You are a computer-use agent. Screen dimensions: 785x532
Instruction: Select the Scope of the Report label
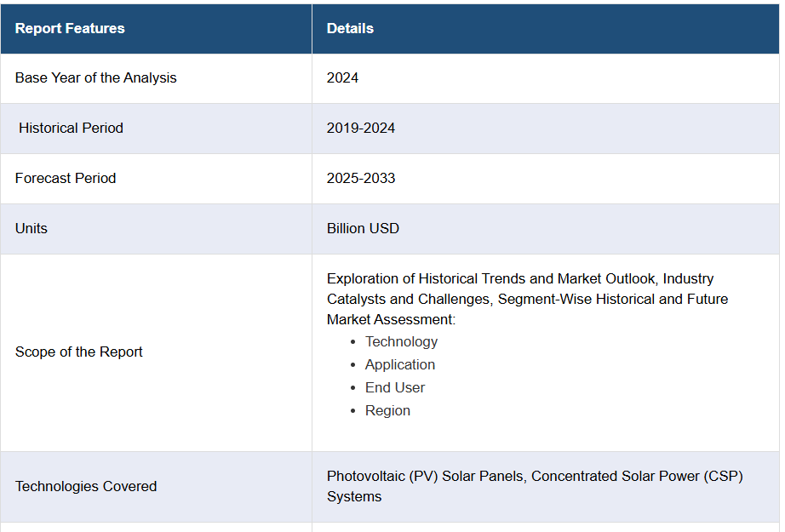coord(79,352)
